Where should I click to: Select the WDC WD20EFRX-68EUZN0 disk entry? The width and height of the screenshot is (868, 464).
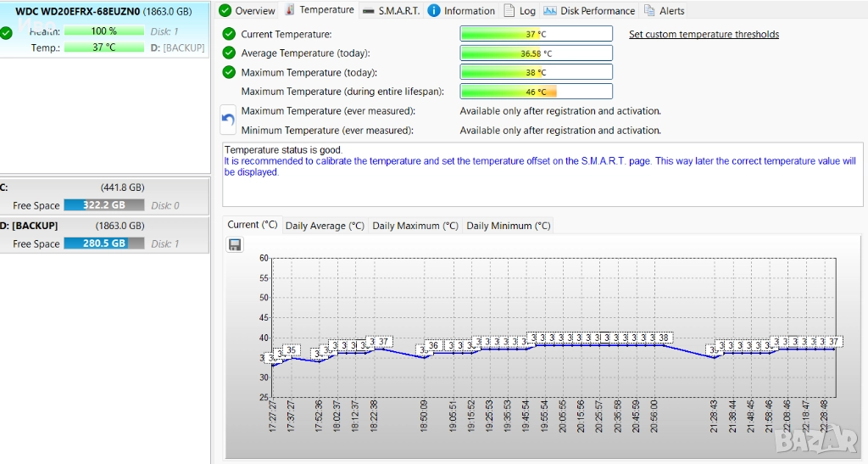coord(103,11)
